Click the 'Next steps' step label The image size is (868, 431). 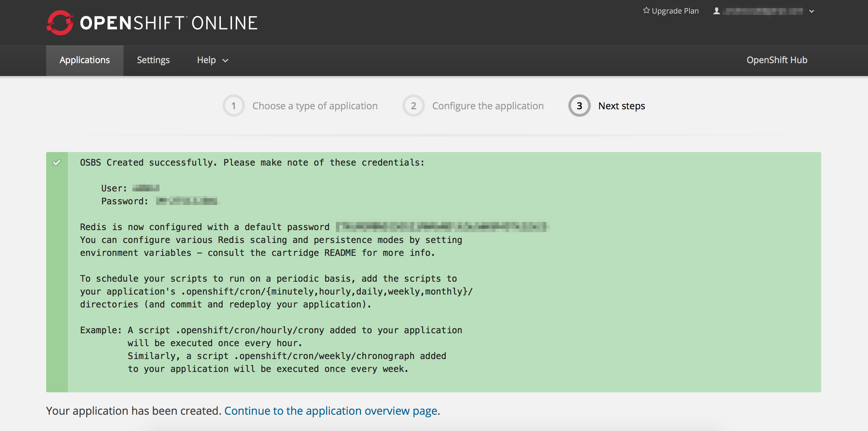(621, 106)
